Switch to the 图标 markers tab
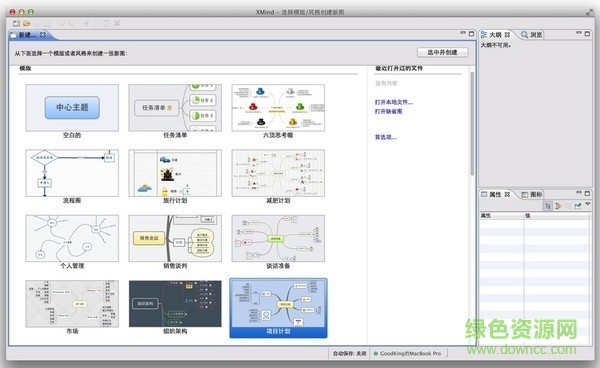 point(532,194)
